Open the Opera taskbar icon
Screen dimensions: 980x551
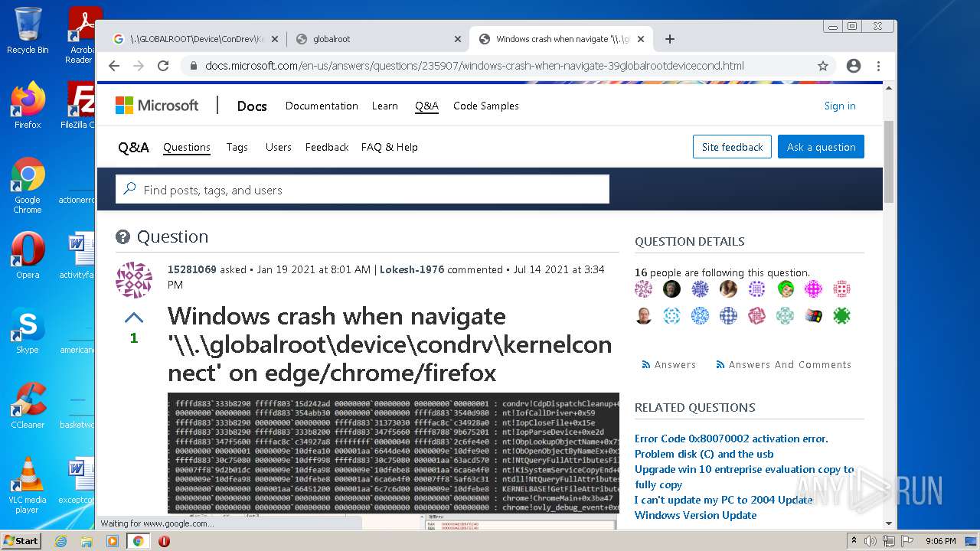[x=164, y=541]
